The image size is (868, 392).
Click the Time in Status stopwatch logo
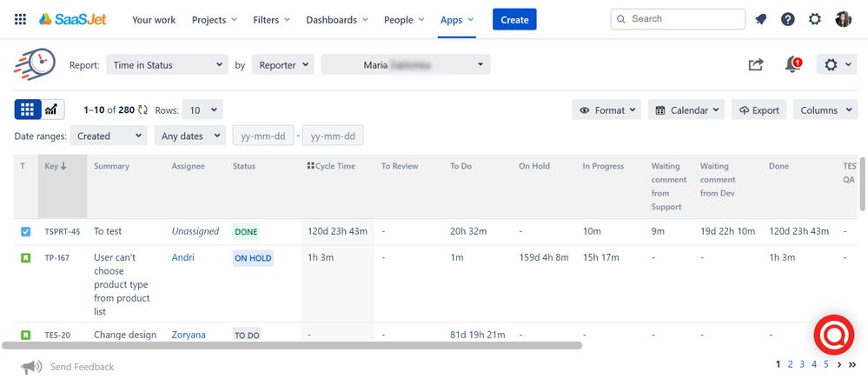click(x=35, y=64)
